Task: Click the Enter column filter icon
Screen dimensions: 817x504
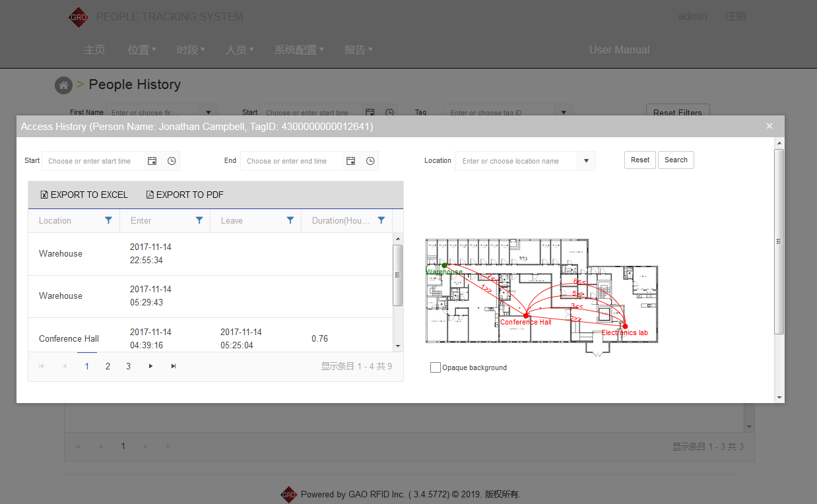Action: point(199,221)
